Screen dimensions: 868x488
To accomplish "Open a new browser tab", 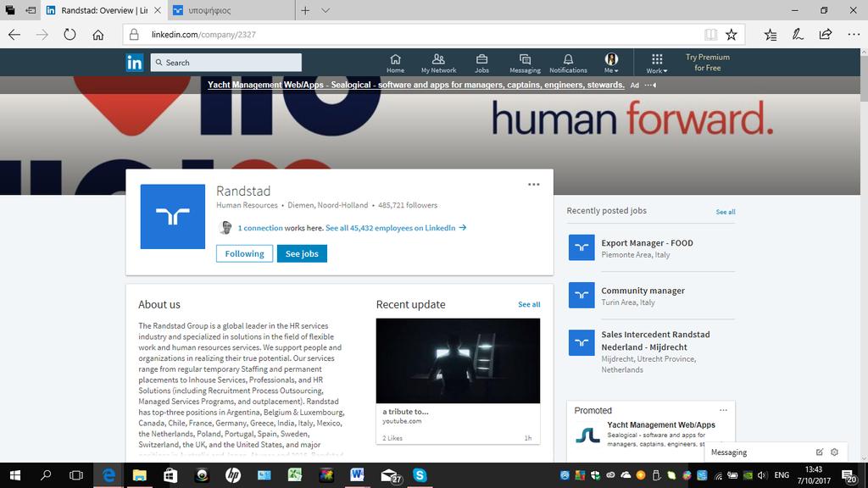I will coord(305,10).
